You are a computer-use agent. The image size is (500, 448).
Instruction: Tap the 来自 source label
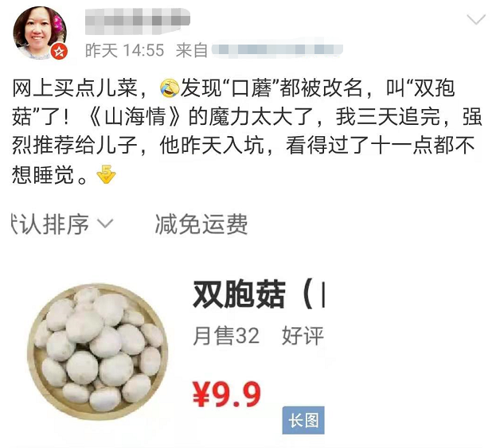(x=192, y=50)
